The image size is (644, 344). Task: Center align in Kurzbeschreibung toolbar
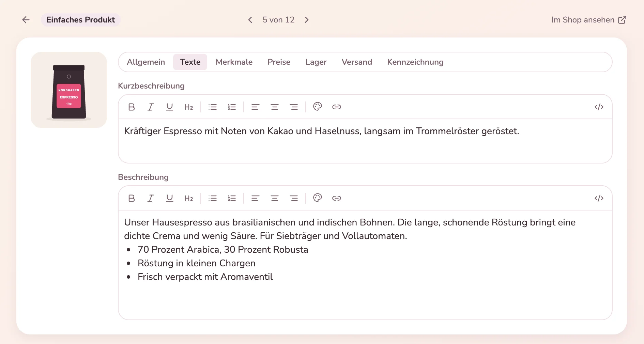[275, 107]
